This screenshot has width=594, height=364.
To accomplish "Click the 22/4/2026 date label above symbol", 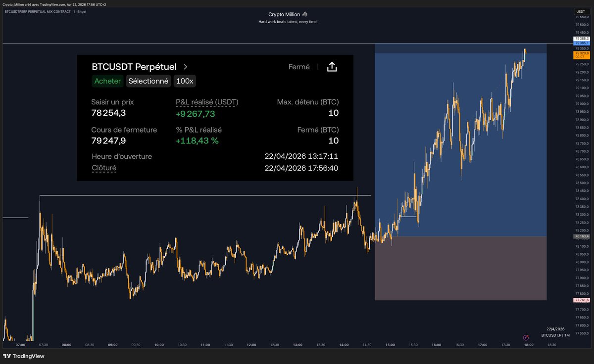I will (x=555, y=328).
